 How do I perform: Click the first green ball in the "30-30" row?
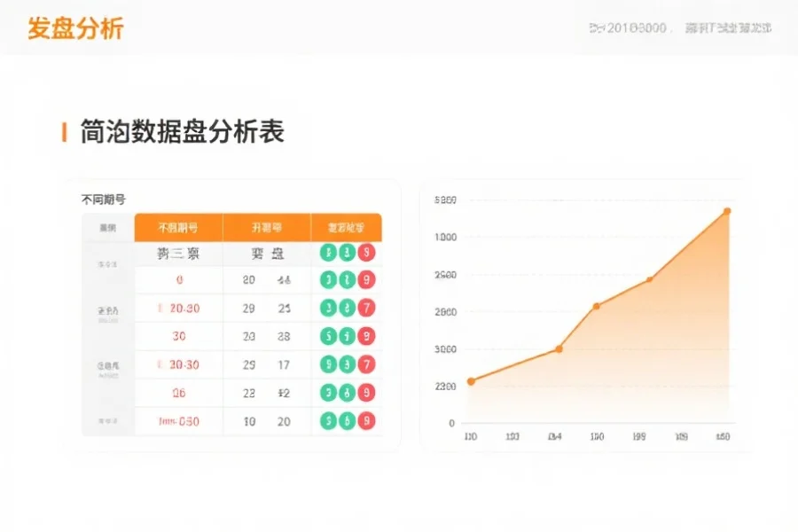coord(329,364)
